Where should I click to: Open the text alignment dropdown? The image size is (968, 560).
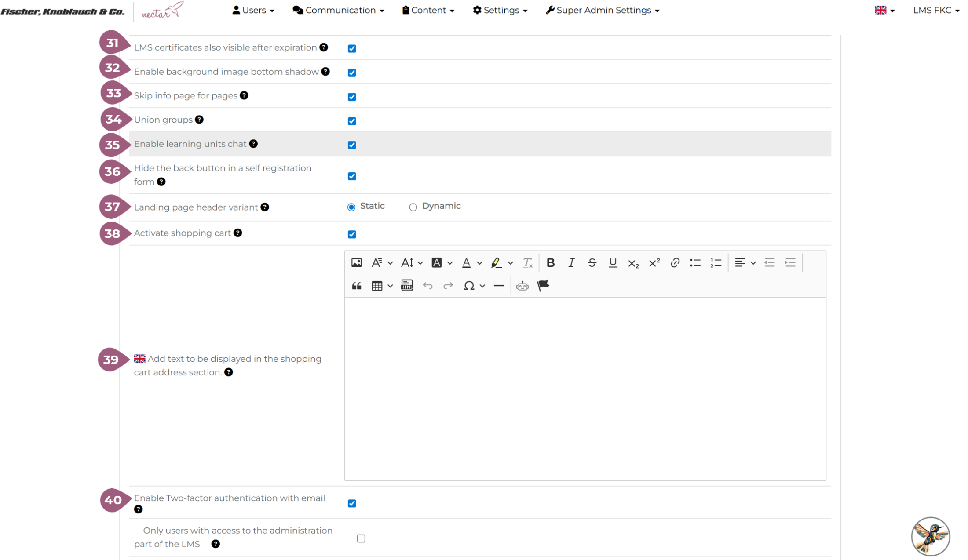[745, 263]
